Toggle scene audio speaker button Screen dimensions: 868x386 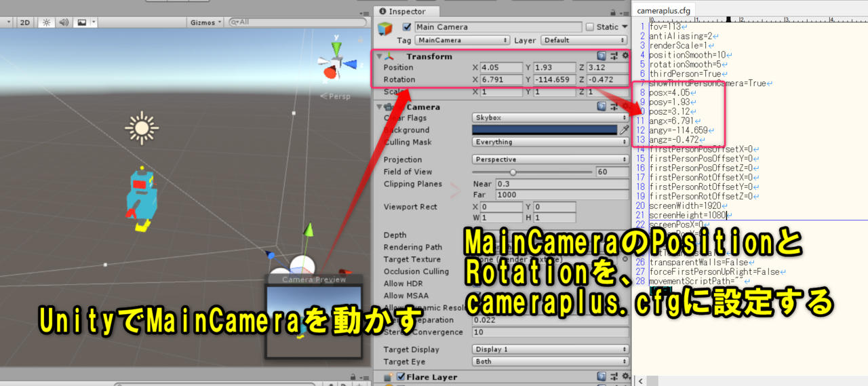pyautogui.click(x=64, y=22)
